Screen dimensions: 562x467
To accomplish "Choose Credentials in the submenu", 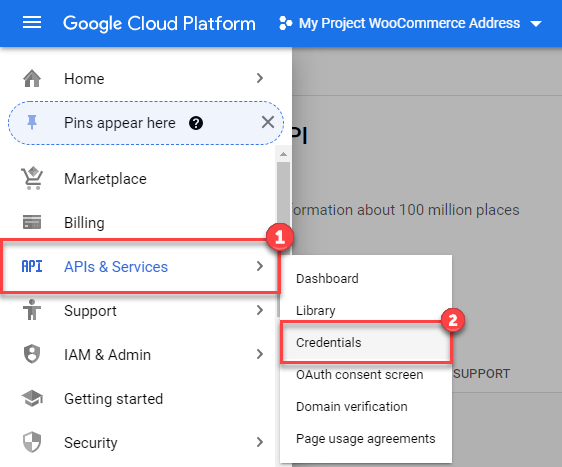I will 366,343.
